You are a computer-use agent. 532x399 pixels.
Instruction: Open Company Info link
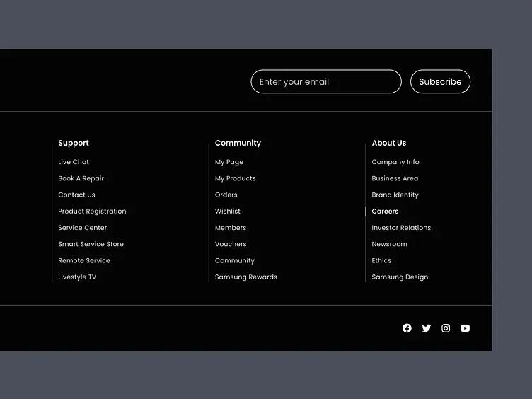(x=395, y=162)
